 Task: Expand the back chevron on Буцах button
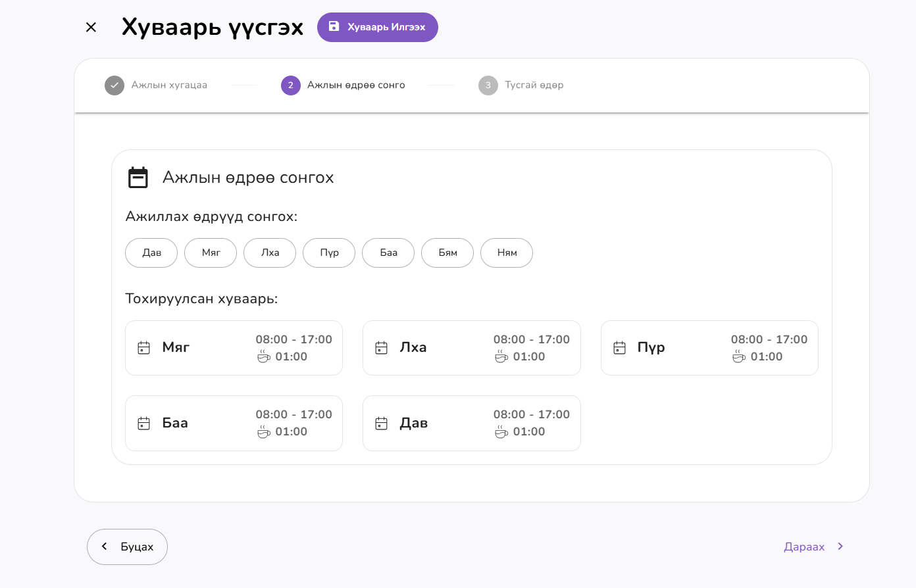[x=103, y=546]
